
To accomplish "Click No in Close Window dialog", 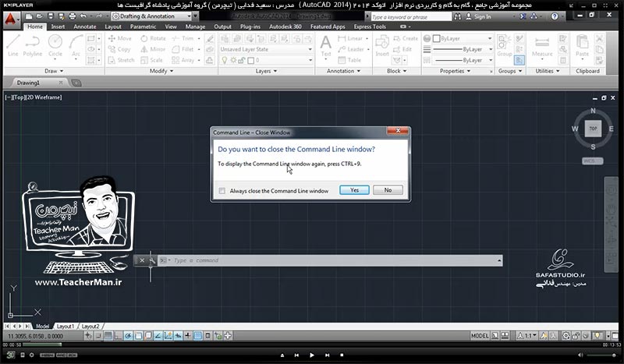I will tap(388, 190).
